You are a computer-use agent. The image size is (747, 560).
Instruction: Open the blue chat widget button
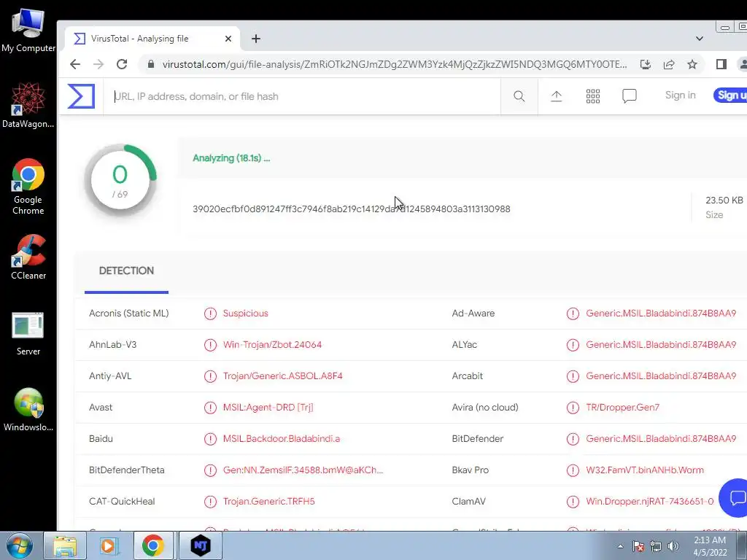[734, 497]
